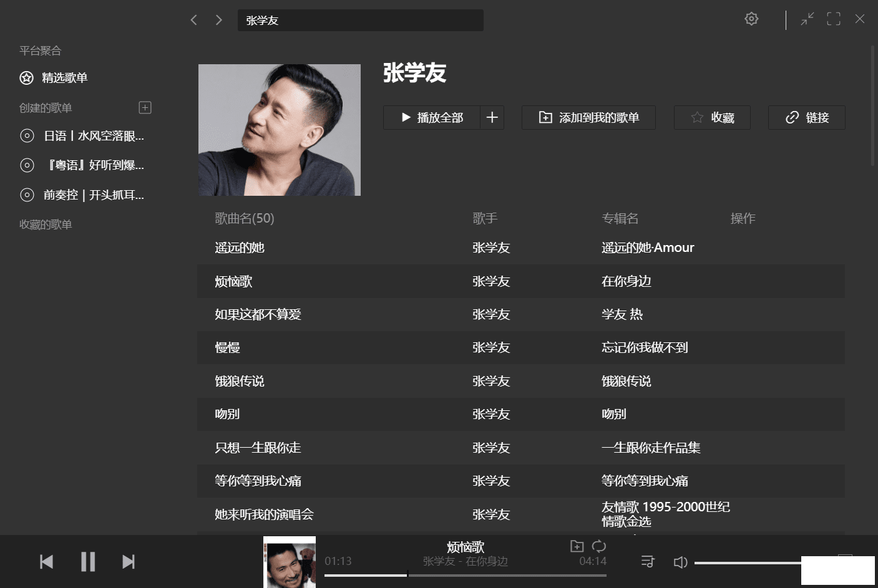The height and width of the screenshot is (588, 878).
Task: Select the song 吻别 in title column
Action: 227,414
